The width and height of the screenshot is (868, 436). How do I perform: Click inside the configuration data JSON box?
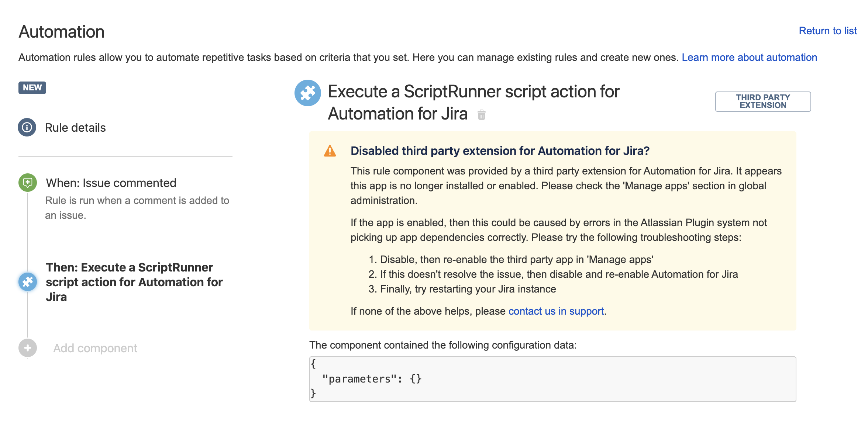click(552, 379)
